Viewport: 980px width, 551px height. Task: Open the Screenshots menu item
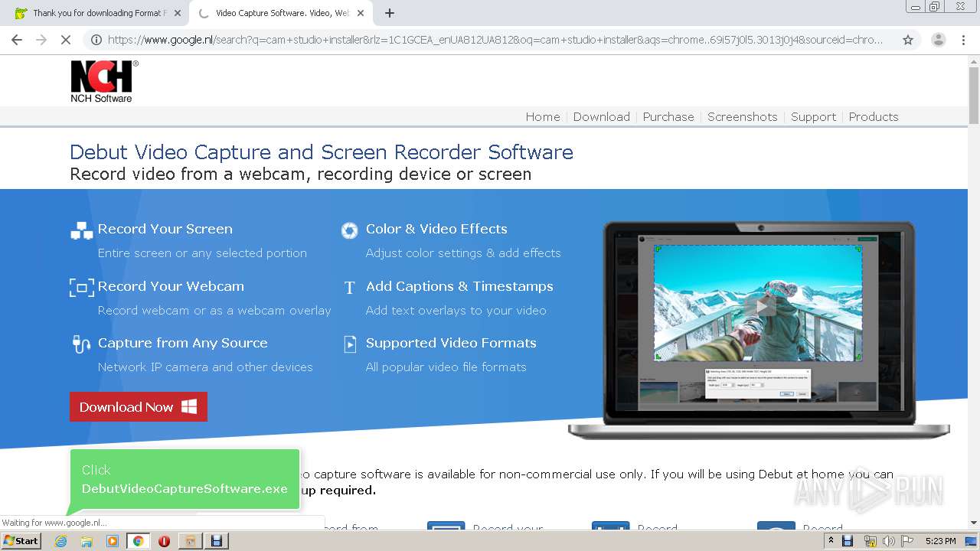(x=743, y=117)
